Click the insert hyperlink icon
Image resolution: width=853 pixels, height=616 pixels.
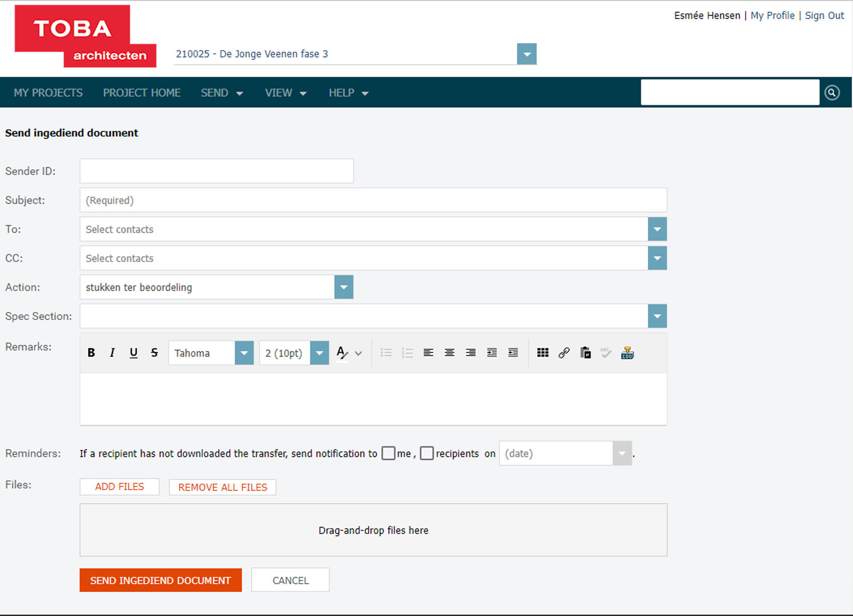(564, 353)
